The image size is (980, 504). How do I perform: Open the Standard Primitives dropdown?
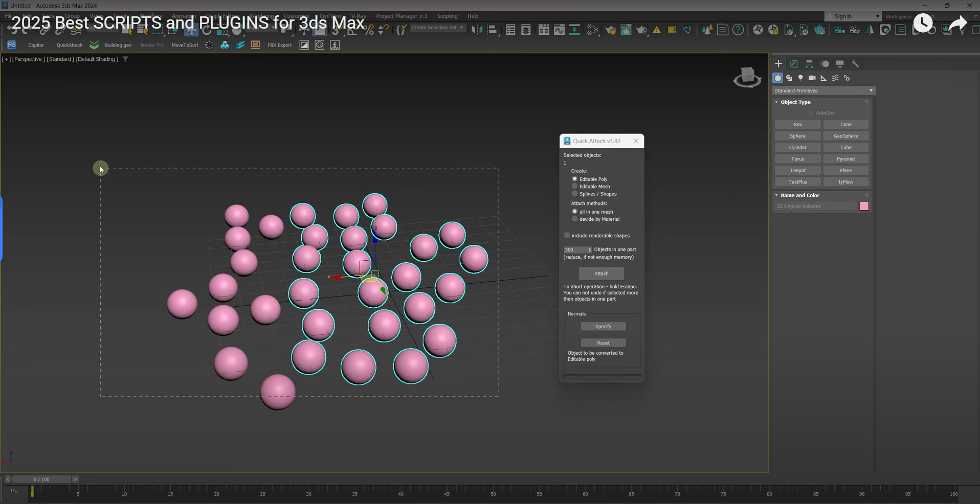(823, 90)
